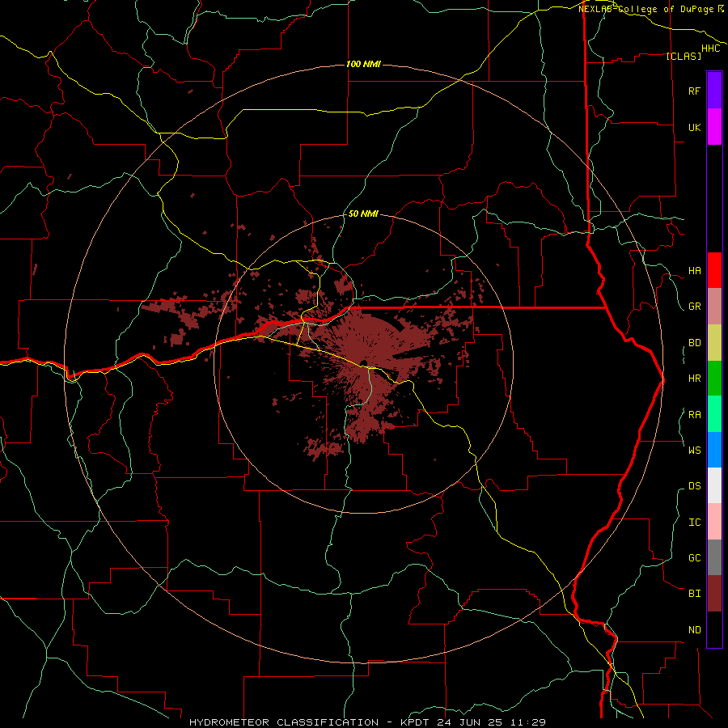Click the GC legend label
This screenshot has width=728, height=728.
[694, 558]
